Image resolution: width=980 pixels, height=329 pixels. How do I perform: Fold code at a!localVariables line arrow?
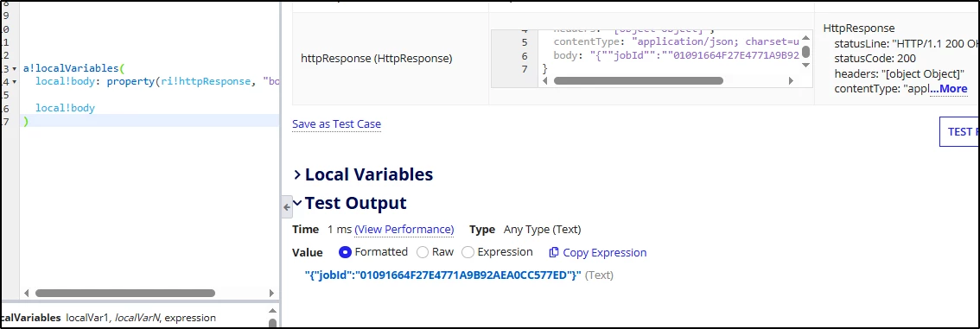pyautogui.click(x=14, y=68)
